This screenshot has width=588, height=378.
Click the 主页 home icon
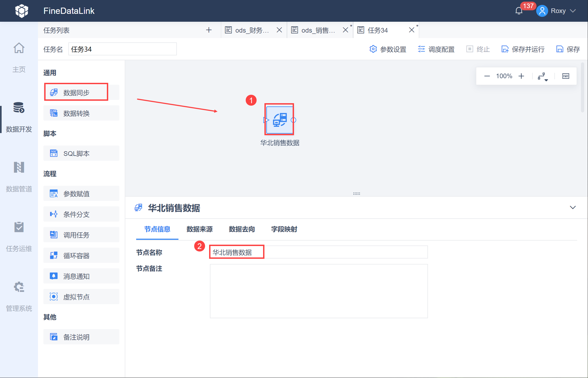click(19, 48)
